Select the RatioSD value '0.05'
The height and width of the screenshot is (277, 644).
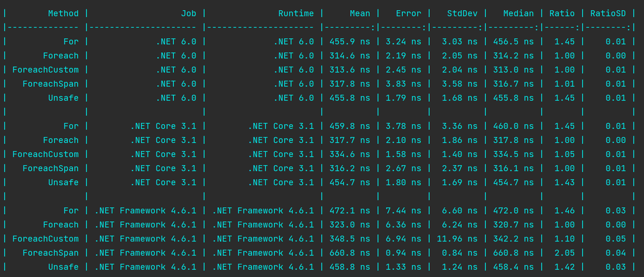tap(616, 238)
